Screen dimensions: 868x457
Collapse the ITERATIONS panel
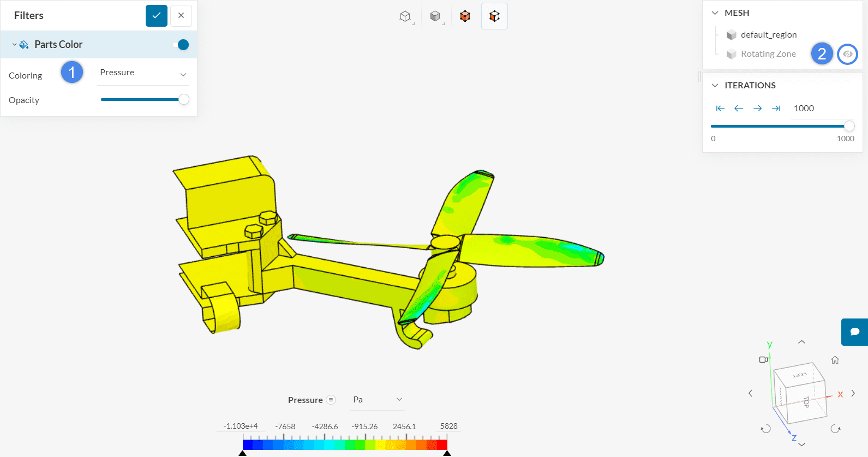[x=715, y=86]
